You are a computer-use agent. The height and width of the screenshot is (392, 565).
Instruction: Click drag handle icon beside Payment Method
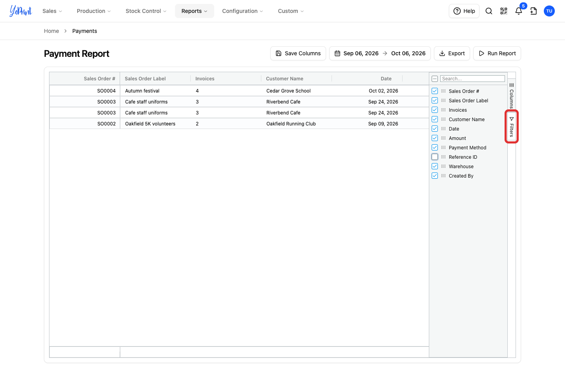pyautogui.click(x=443, y=147)
